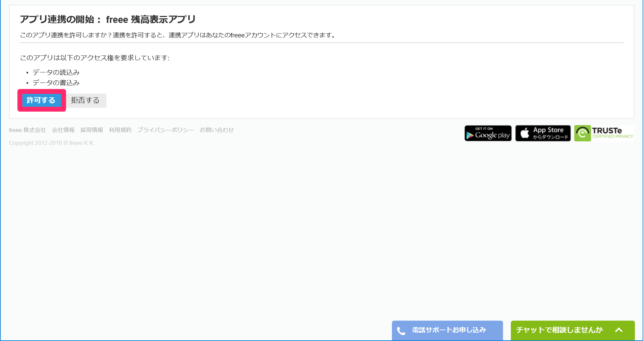
Task: Click the phone handset icon in support button
Action: pyautogui.click(x=401, y=331)
